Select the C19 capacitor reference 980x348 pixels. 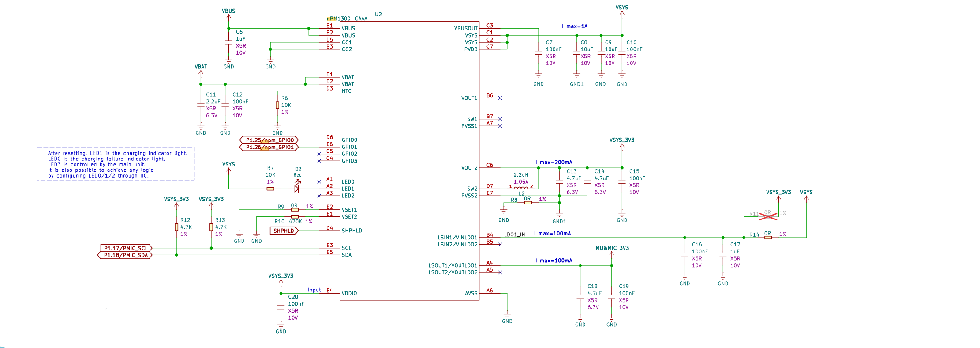pyautogui.click(x=624, y=287)
